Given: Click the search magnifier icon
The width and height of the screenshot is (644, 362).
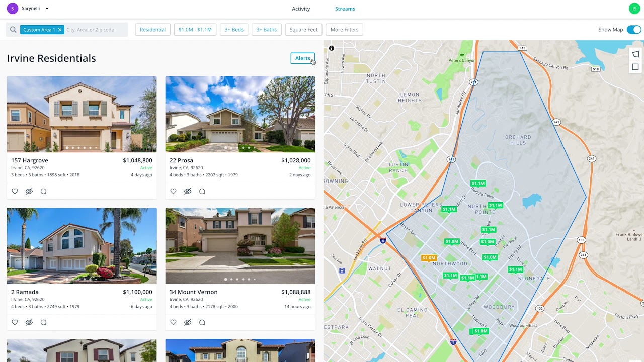Looking at the screenshot, I should (13, 30).
